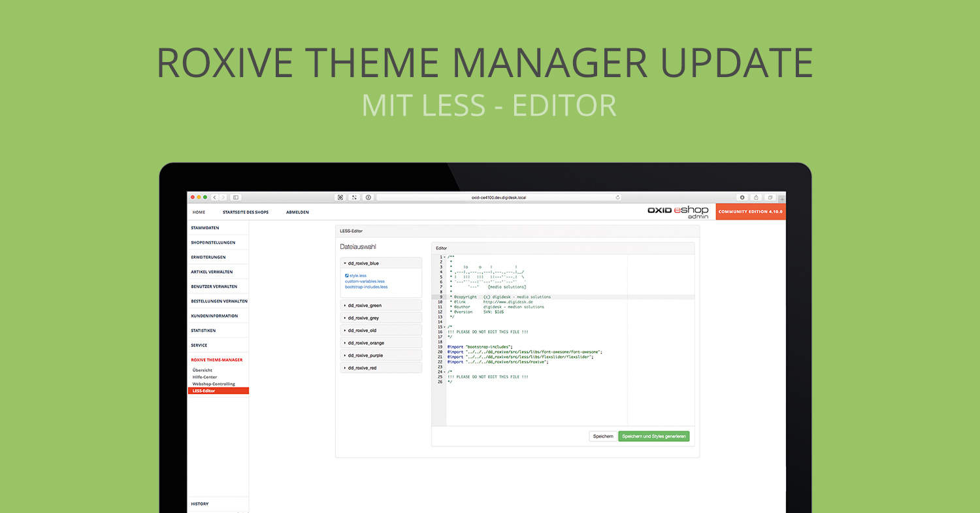Fold code block at line 15
The width and height of the screenshot is (980, 513).
click(x=444, y=327)
